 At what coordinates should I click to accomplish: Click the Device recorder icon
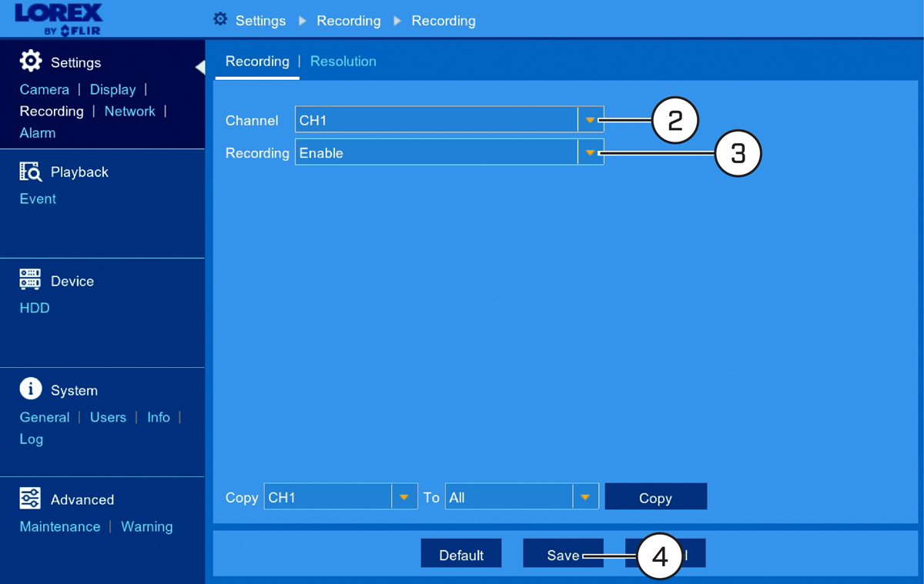pos(30,280)
